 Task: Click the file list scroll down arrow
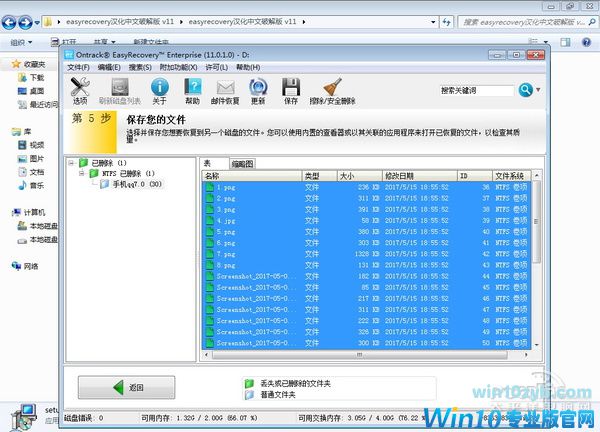[537, 345]
